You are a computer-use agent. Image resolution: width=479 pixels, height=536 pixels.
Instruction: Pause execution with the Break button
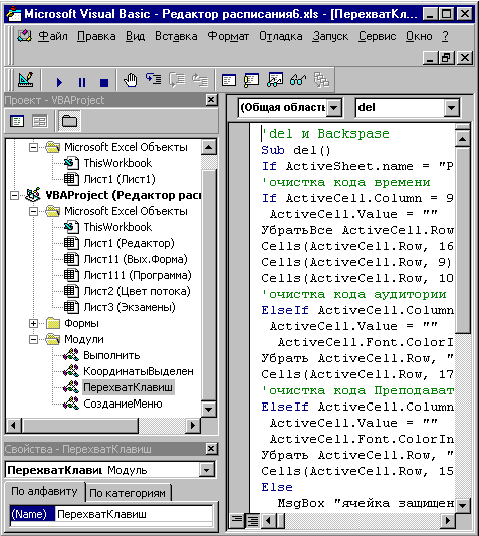coord(82,82)
